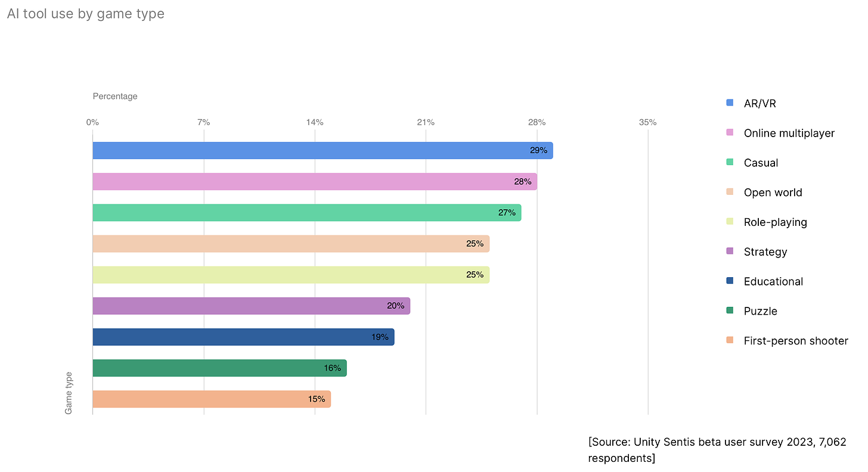Click the dark green 16% Puzzle bar

219,368
